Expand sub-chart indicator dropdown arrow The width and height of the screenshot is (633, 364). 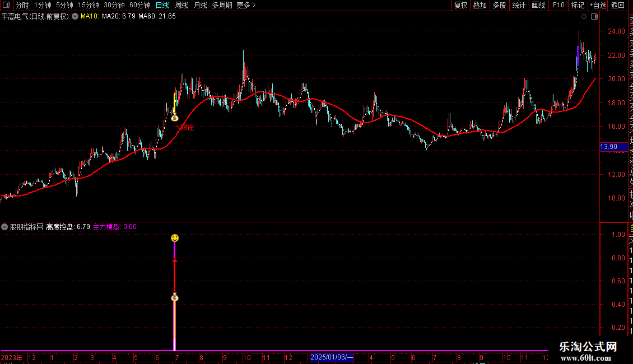(x=4, y=227)
